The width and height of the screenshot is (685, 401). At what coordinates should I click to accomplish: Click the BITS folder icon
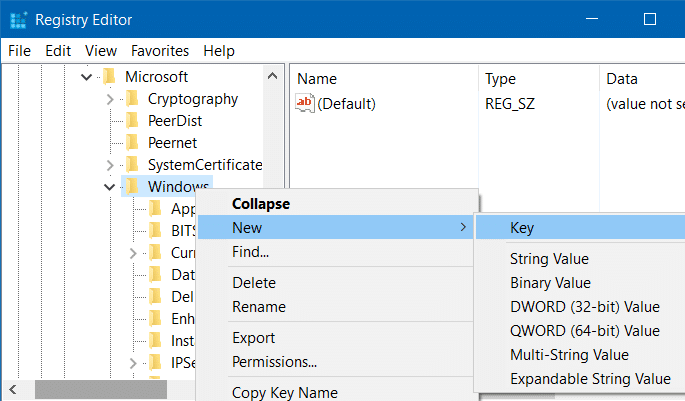156,231
